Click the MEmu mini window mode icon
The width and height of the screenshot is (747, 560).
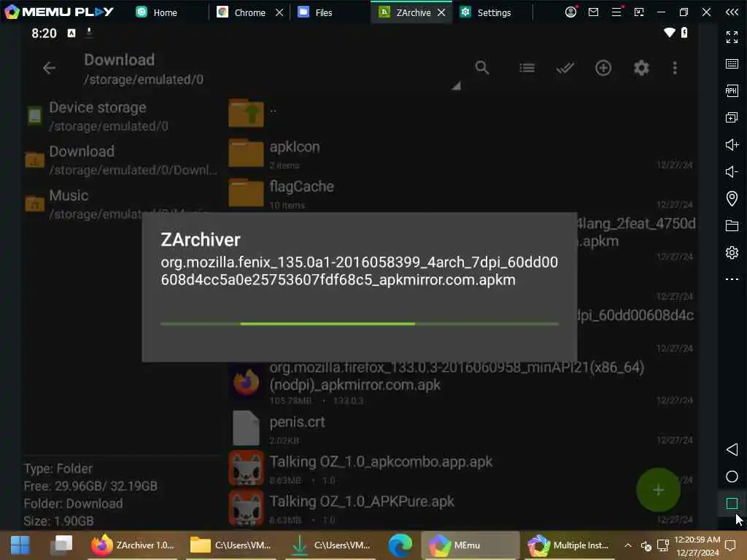click(639, 12)
